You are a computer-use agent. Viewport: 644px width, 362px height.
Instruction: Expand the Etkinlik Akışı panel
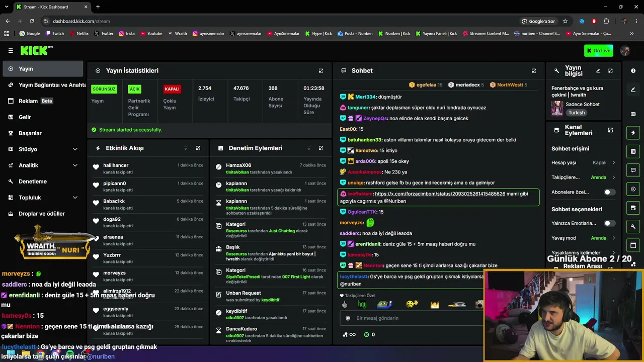(x=198, y=148)
